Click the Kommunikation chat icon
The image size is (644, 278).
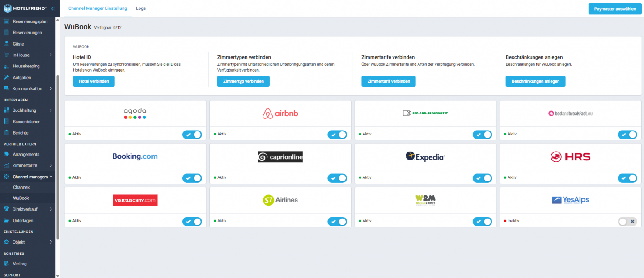7,88
